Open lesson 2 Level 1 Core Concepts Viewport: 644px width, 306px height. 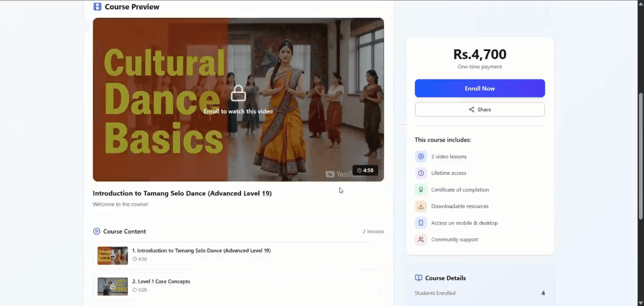coord(238,286)
